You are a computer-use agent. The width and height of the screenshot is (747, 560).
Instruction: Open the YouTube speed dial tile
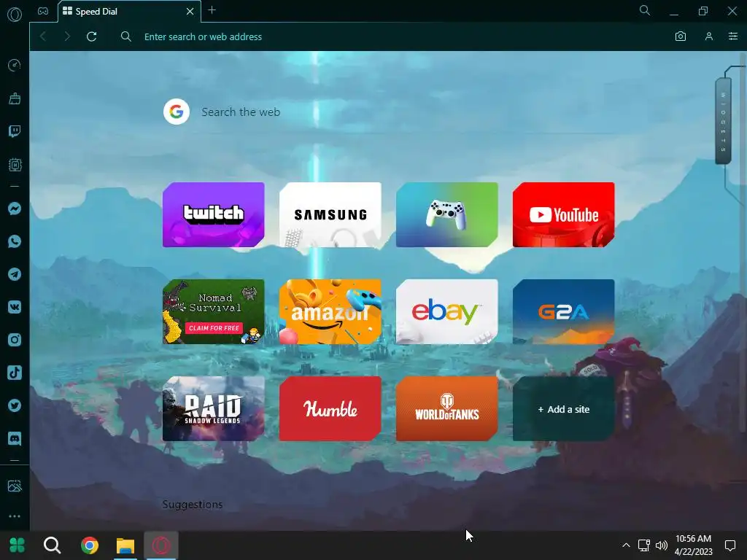click(x=564, y=215)
